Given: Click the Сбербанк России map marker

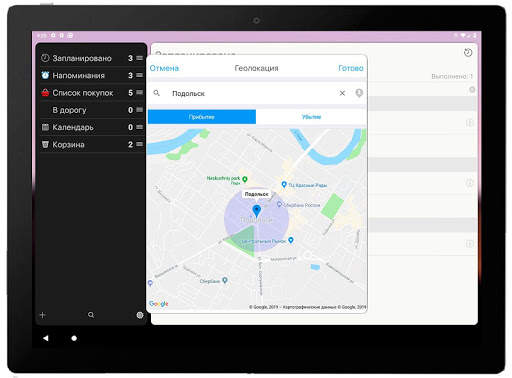Looking at the screenshot, I should coord(279,205).
